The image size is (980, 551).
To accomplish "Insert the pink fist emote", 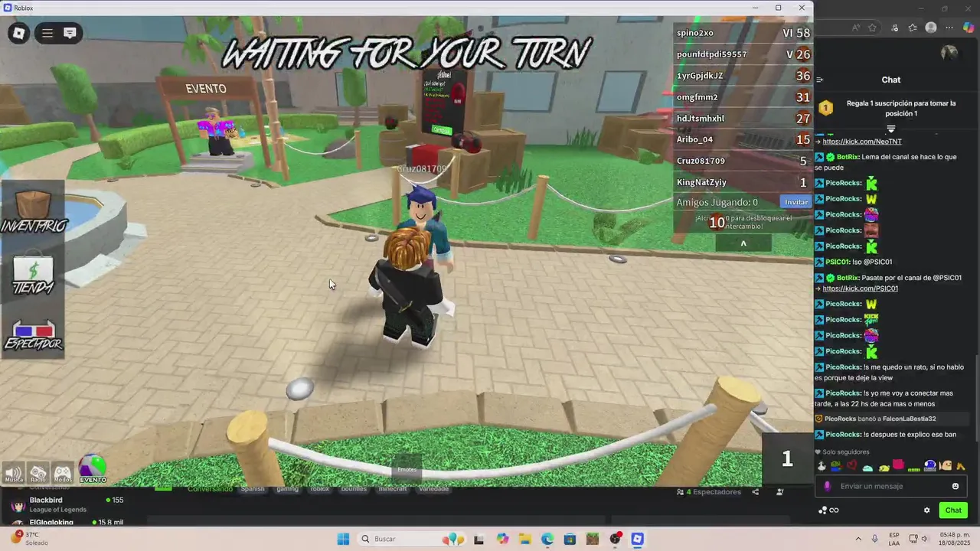I will 899,465.
